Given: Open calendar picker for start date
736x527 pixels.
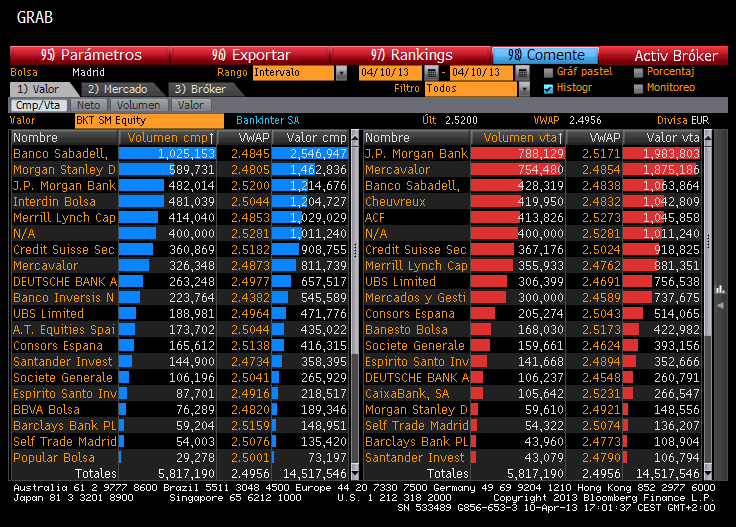Looking at the screenshot, I should 431,73.
